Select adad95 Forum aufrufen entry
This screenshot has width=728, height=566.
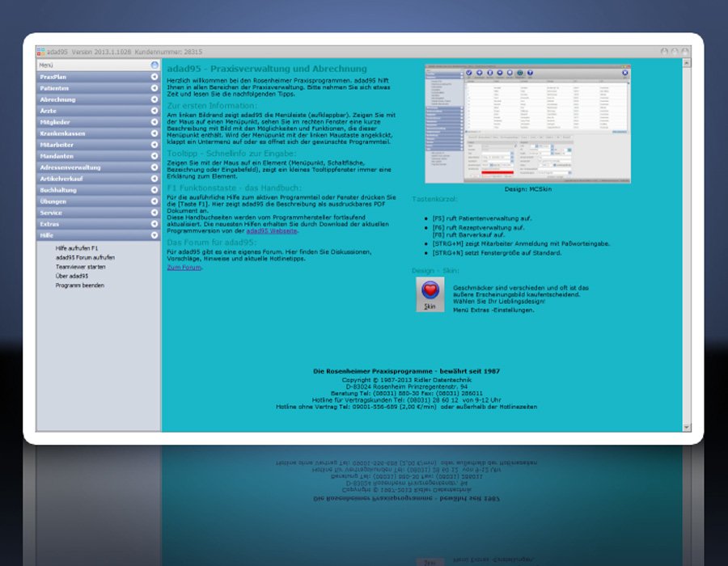tap(85, 257)
